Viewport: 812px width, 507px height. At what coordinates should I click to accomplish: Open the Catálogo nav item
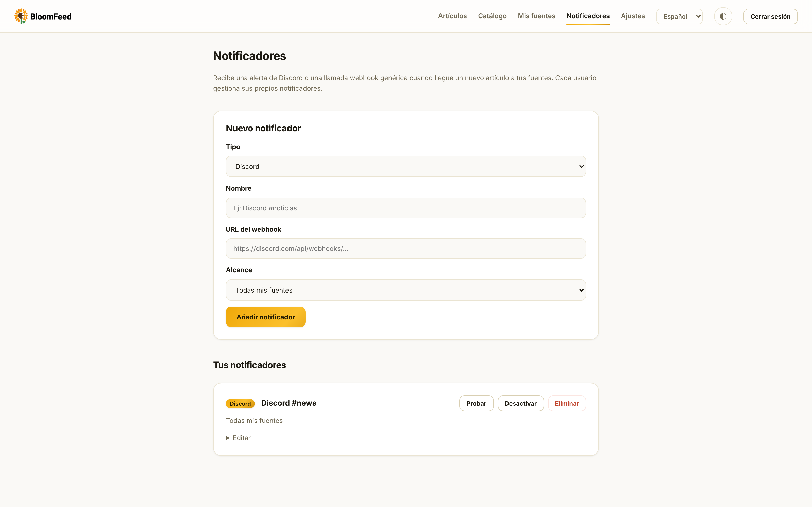click(492, 16)
